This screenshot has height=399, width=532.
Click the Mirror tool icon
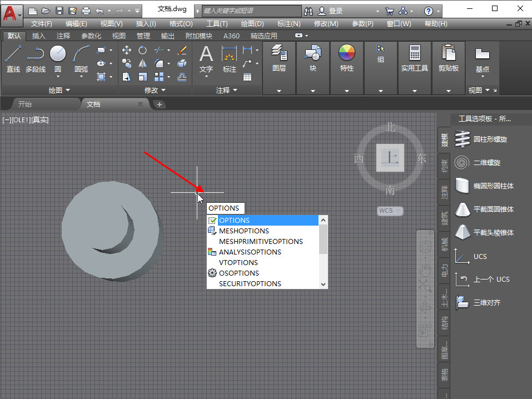(x=142, y=63)
